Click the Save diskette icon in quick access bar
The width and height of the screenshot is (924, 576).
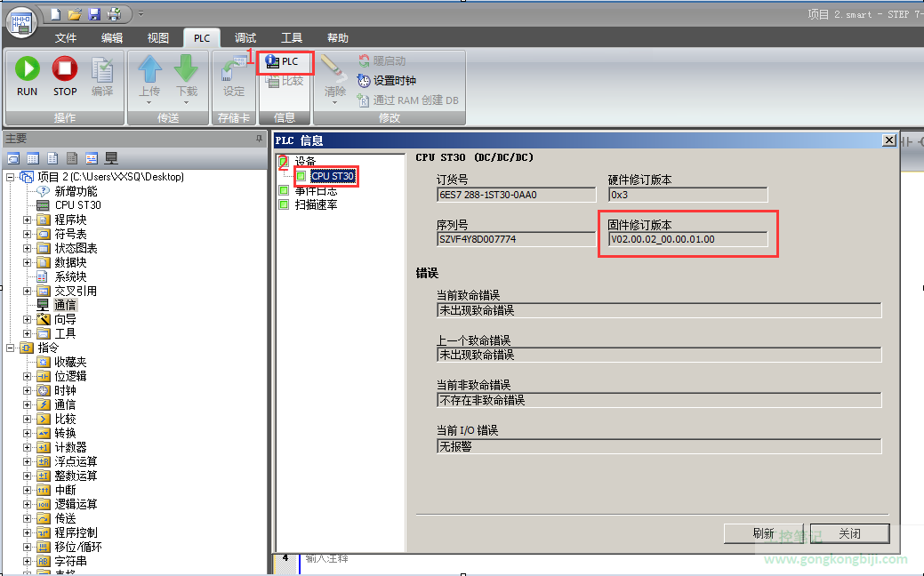click(x=94, y=13)
